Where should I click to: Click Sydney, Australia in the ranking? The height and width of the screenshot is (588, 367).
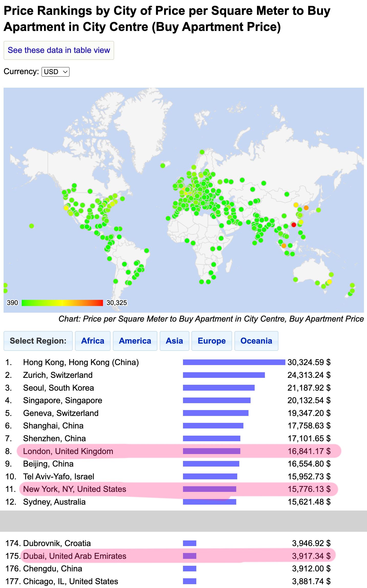coord(54,502)
